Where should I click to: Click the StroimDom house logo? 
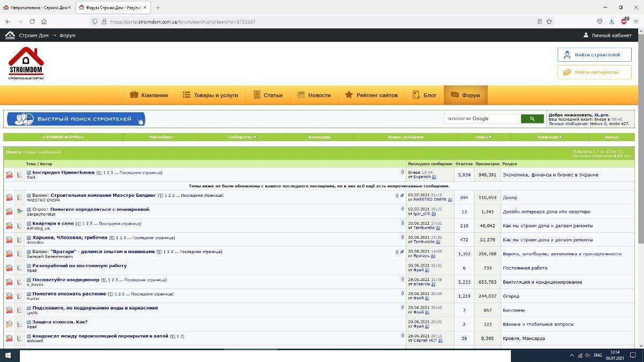[x=26, y=63]
